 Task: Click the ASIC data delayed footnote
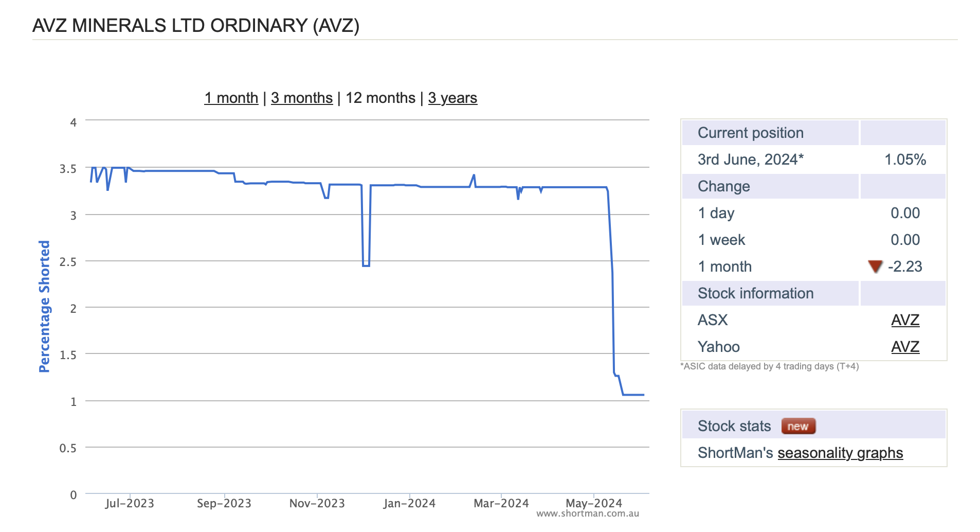click(x=769, y=366)
